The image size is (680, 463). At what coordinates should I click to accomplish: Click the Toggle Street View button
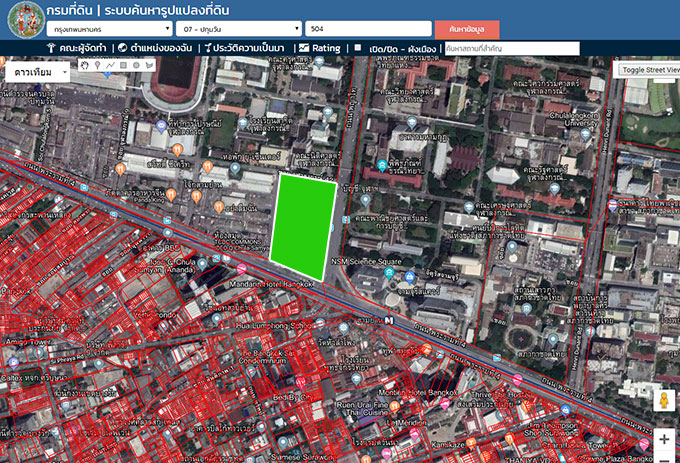point(648,70)
